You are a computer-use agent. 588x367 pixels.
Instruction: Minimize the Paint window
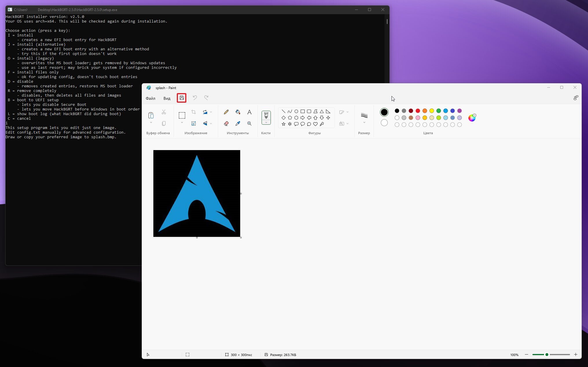(549, 87)
